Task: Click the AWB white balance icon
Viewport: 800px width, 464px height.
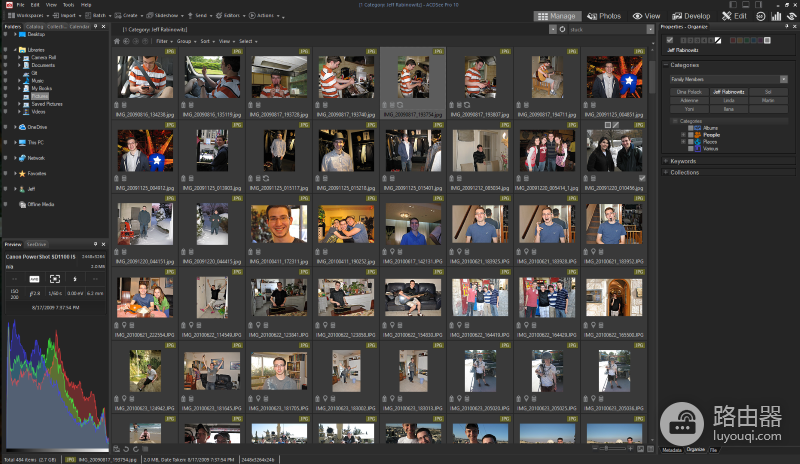Action: click(x=34, y=279)
